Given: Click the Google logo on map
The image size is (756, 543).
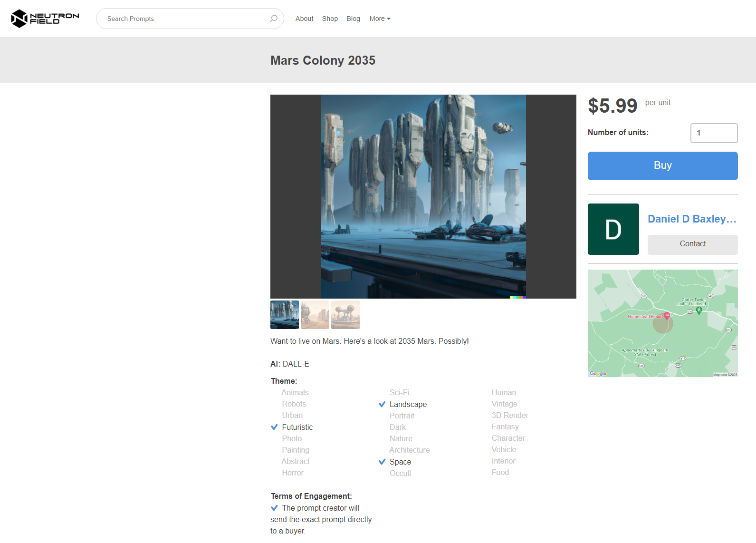Looking at the screenshot, I should pyautogui.click(x=598, y=373).
